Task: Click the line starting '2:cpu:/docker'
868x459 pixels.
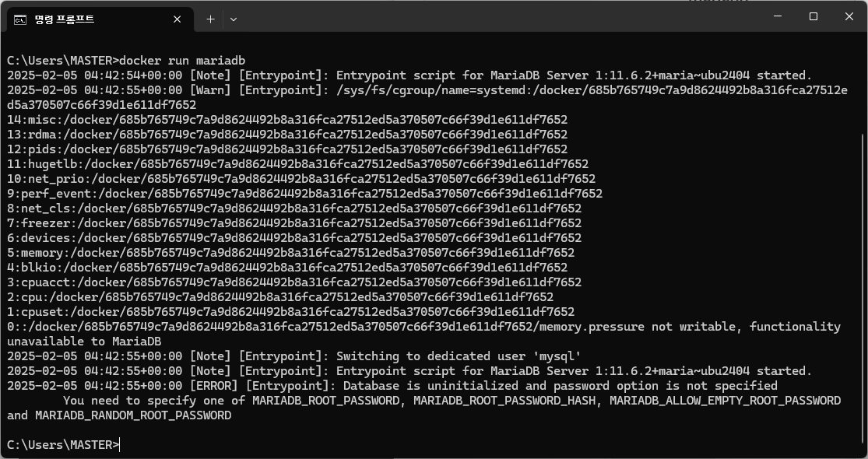Action: tap(280, 297)
